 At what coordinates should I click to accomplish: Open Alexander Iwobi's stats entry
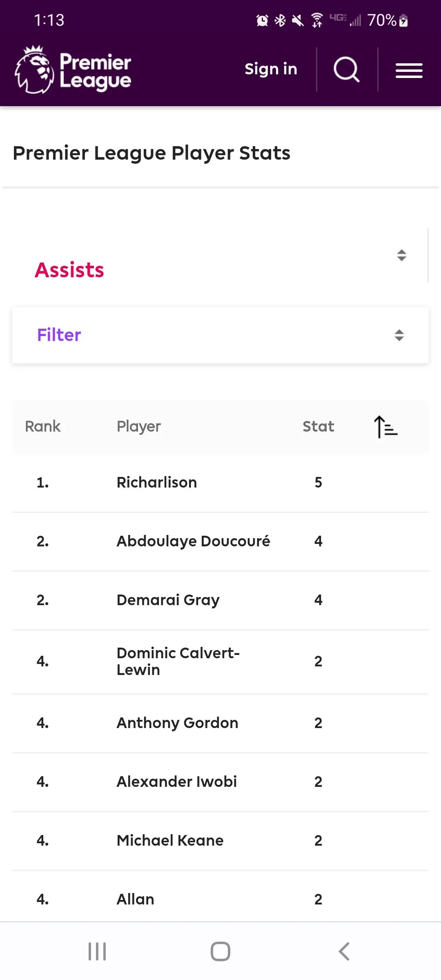[x=176, y=782]
